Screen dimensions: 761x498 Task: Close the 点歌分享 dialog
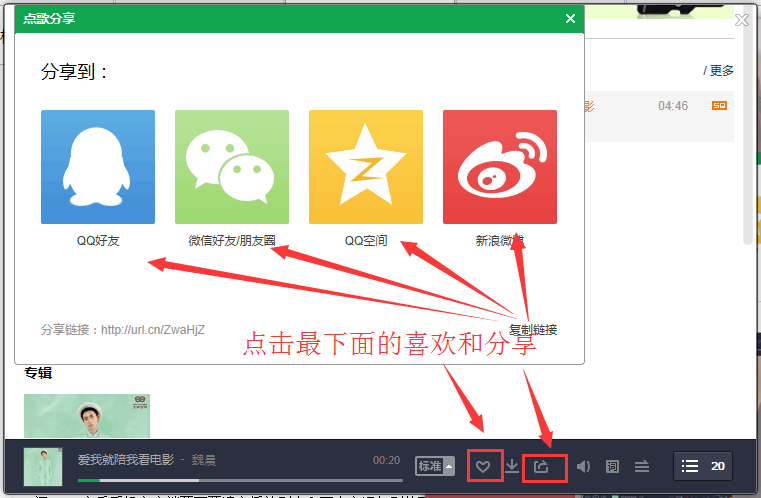(x=570, y=18)
